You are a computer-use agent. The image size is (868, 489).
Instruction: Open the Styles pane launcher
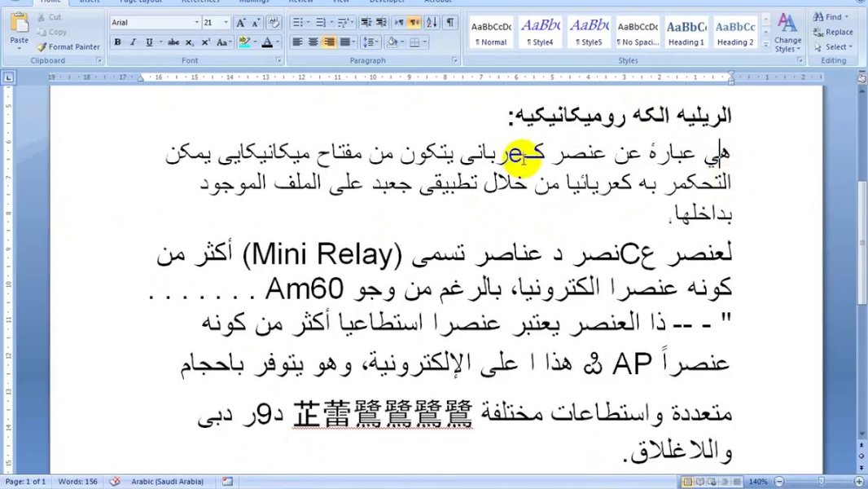[x=800, y=59]
